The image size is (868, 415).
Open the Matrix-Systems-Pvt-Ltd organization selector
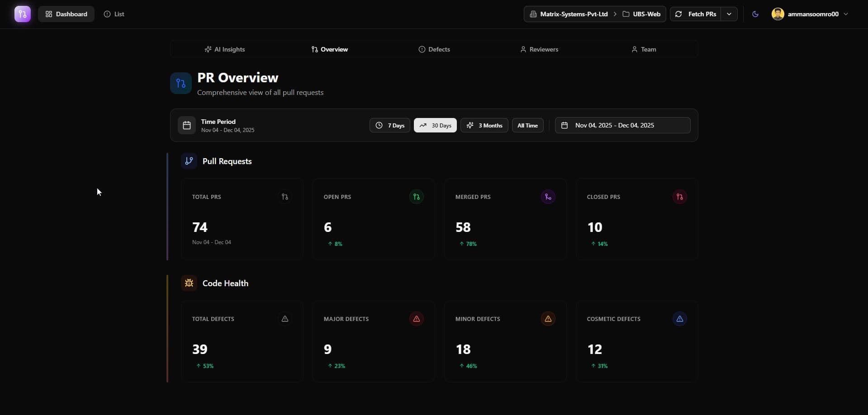tap(569, 14)
